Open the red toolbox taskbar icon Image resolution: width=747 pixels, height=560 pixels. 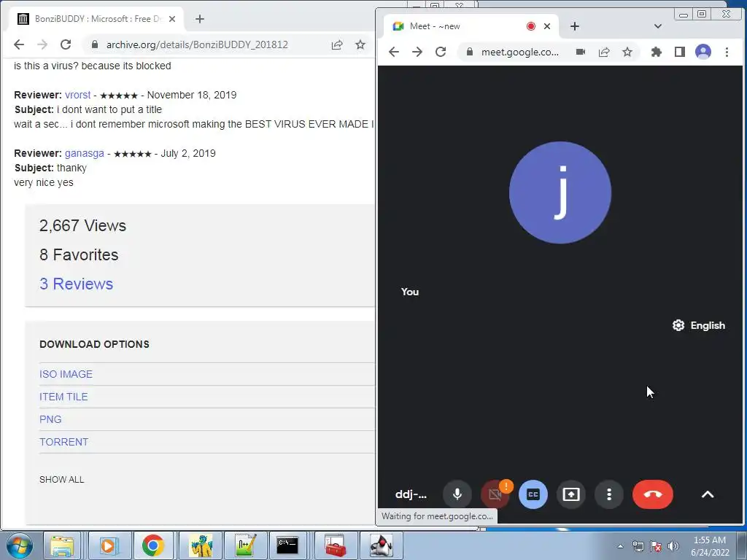(x=335, y=545)
